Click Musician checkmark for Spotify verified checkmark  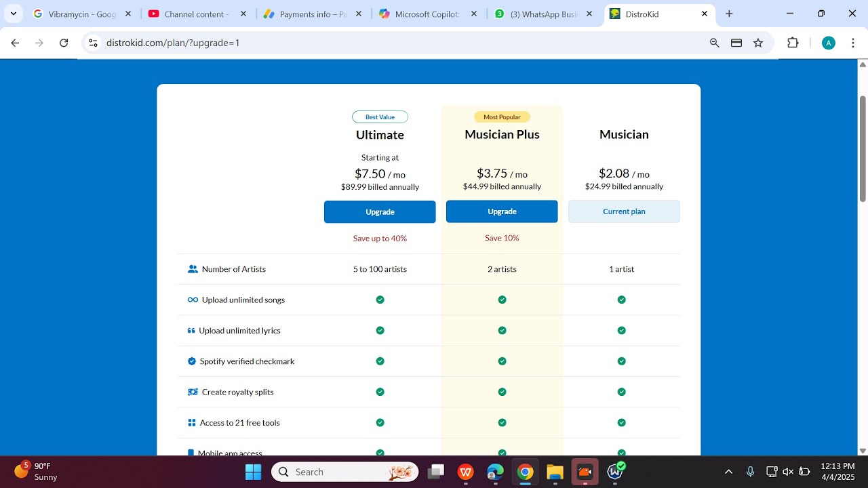pyautogui.click(x=621, y=361)
